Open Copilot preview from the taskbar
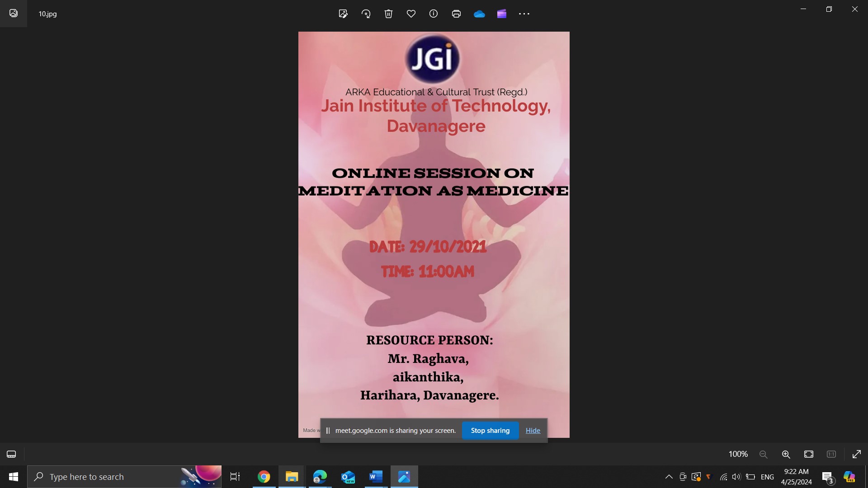 [x=849, y=477]
